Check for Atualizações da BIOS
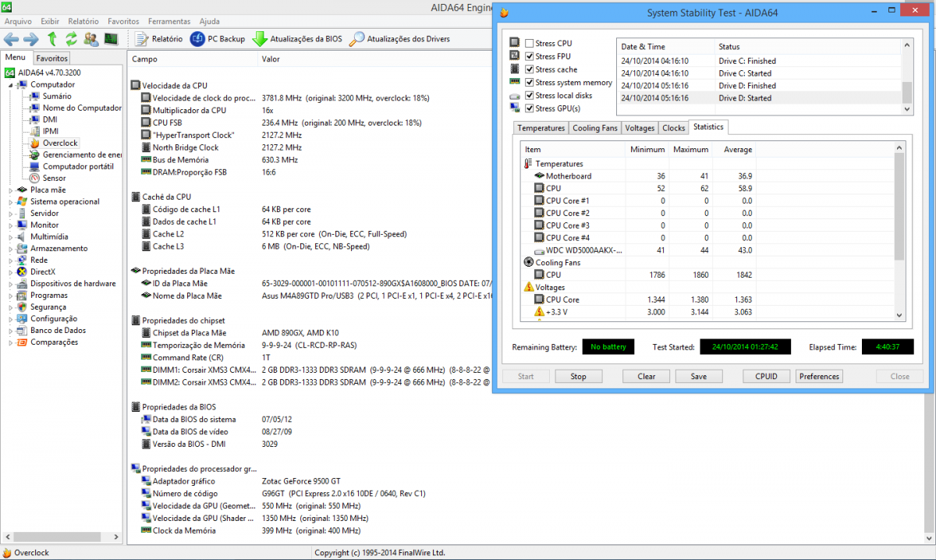The image size is (936, 560). [x=297, y=39]
